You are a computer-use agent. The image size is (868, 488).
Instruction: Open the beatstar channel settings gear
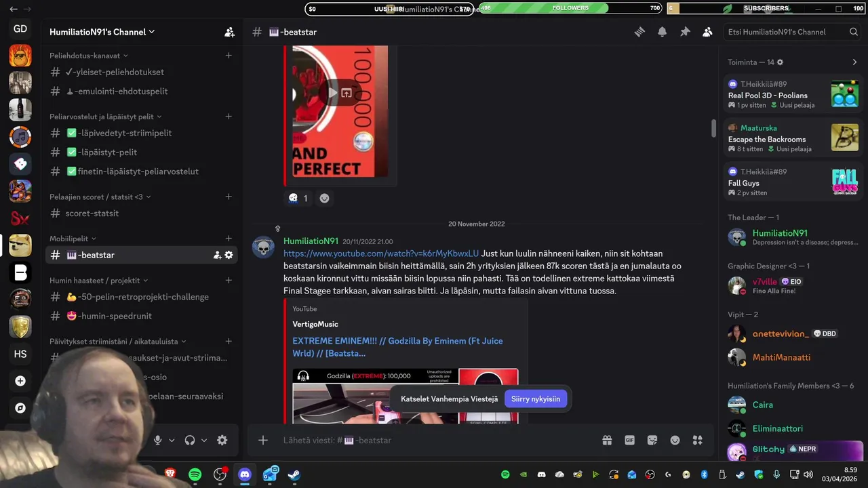229,255
